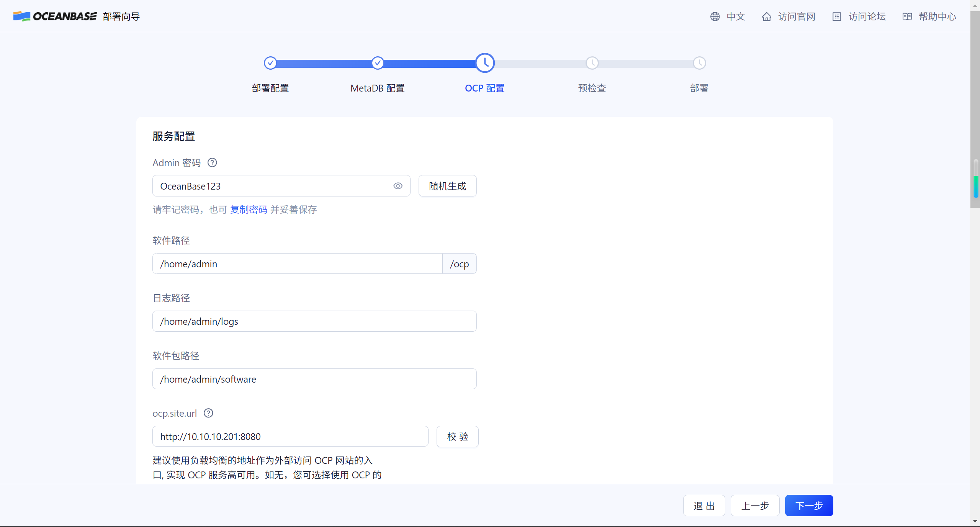Click the 软件路径 input field
980x527 pixels.
coord(297,264)
